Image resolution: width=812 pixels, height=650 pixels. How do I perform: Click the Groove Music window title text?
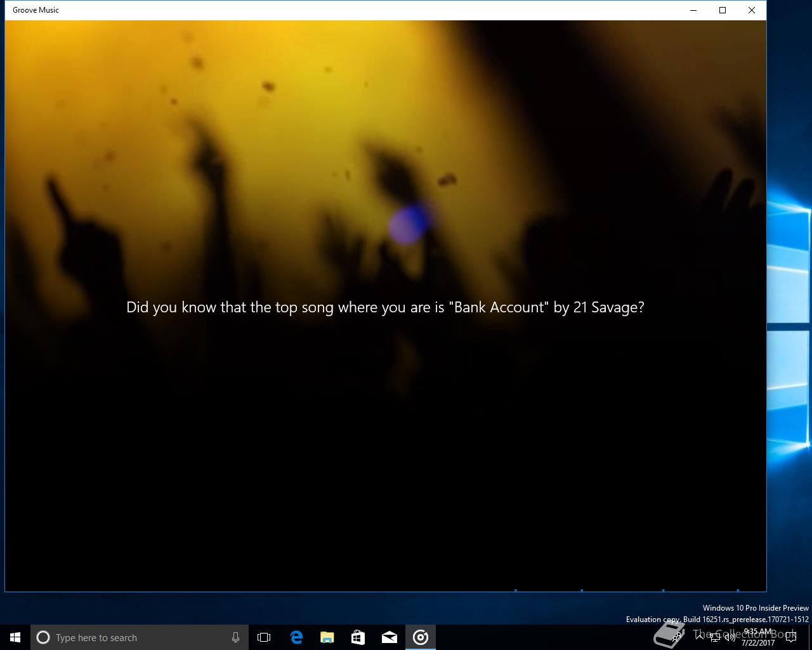pyautogui.click(x=36, y=10)
